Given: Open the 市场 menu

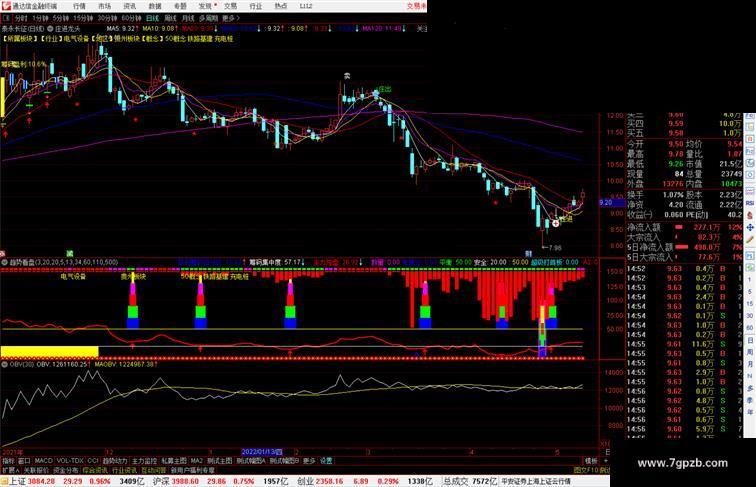Looking at the screenshot, I should pos(105,6).
